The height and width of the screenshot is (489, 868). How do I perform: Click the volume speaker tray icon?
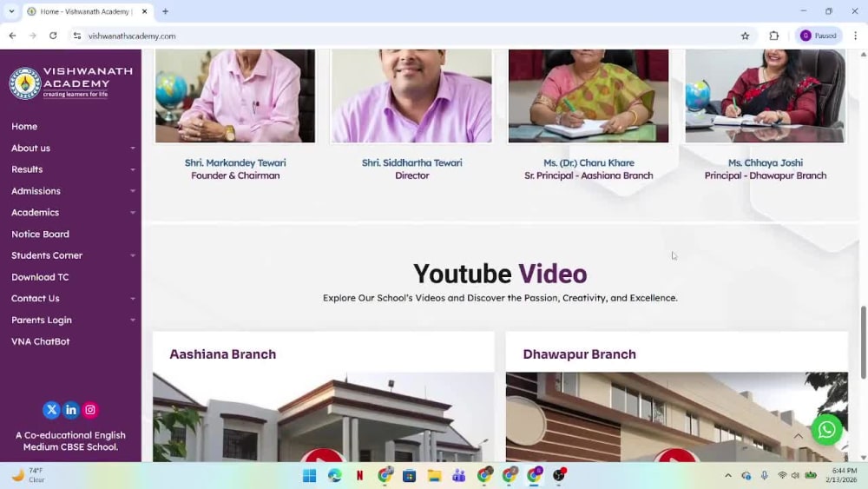(x=795, y=475)
